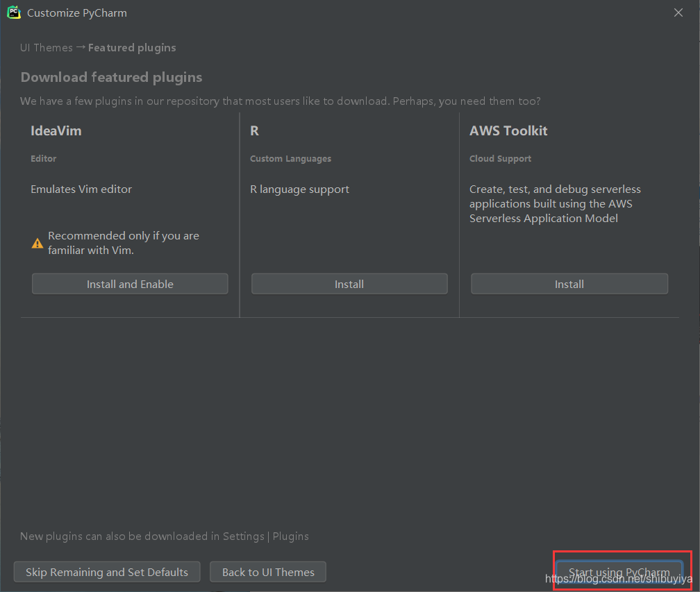700x592 pixels.
Task: Click the Vim familiarity recommendation text
Action: pos(124,243)
